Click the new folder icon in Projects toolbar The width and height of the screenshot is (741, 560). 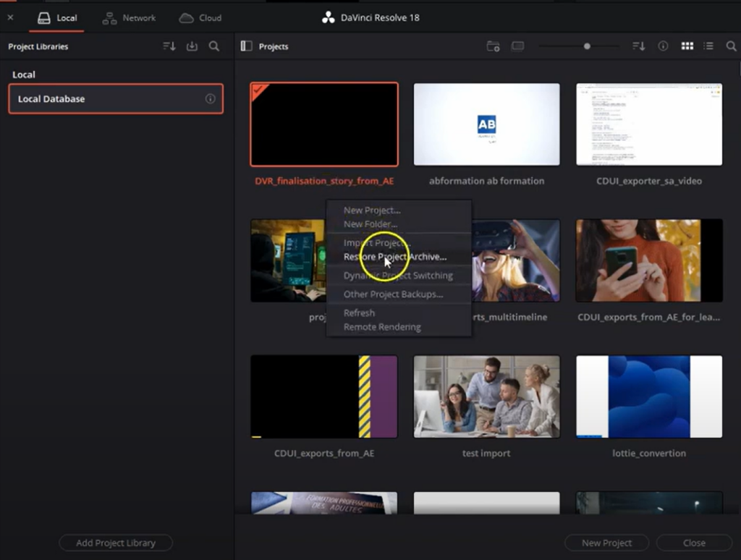click(x=493, y=46)
